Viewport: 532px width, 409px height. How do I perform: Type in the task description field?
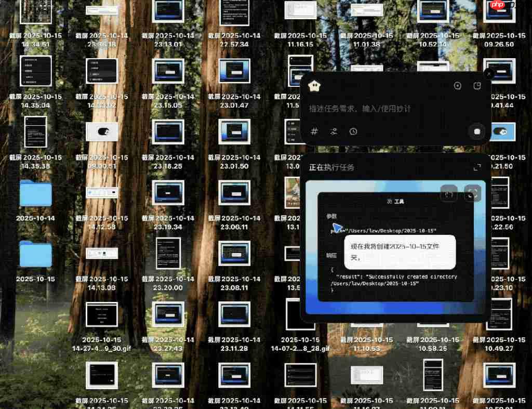tap(384, 109)
